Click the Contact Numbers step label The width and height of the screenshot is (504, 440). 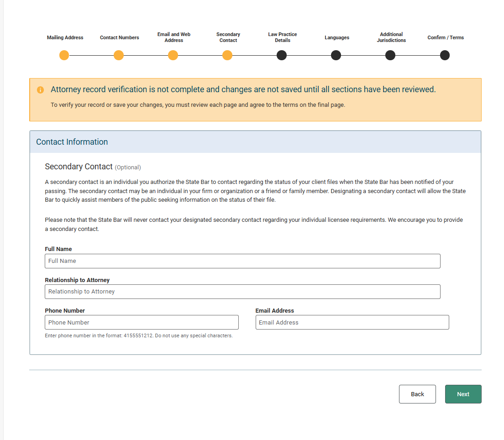120,37
